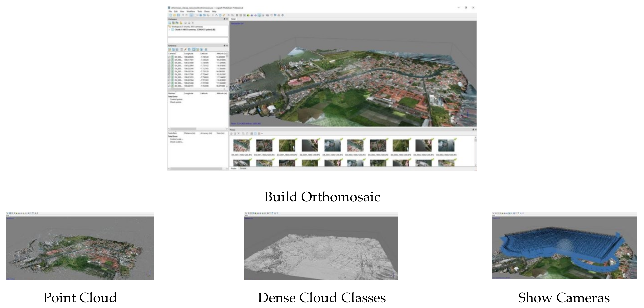Click the Longitude column header
The width and height of the screenshot is (644, 308).
[x=189, y=54]
